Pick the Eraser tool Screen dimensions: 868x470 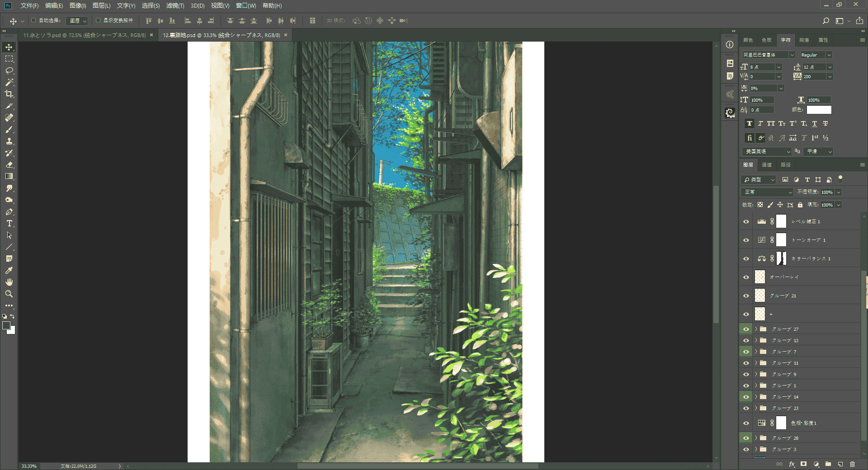coord(9,165)
